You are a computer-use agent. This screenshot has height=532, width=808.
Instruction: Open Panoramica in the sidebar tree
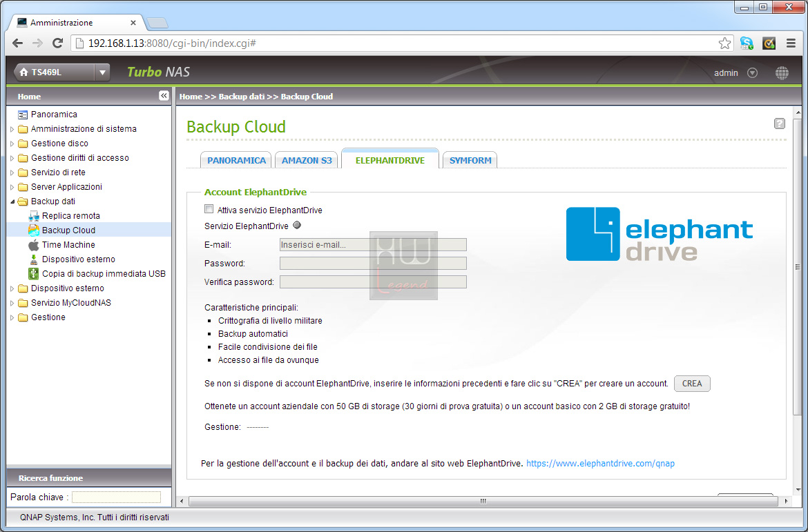[x=54, y=115]
